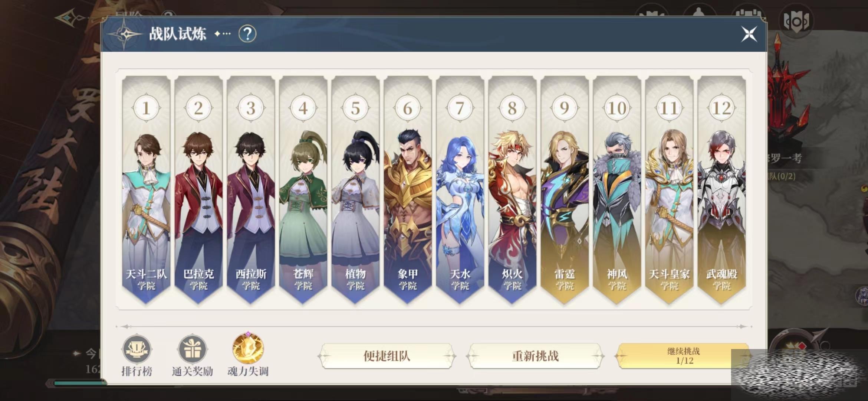Click the number 5 stage badge
Image resolution: width=868 pixels, height=401 pixels.
[x=355, y=108]
